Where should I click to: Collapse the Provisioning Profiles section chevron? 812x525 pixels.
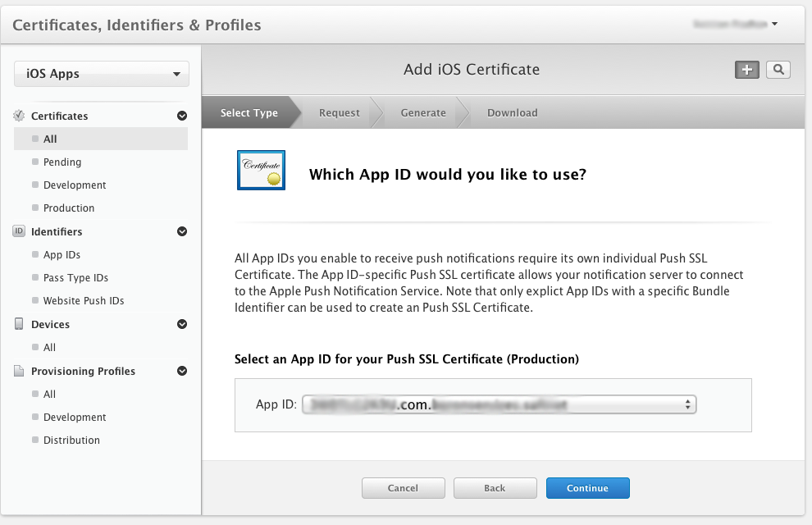coord(182,372)
